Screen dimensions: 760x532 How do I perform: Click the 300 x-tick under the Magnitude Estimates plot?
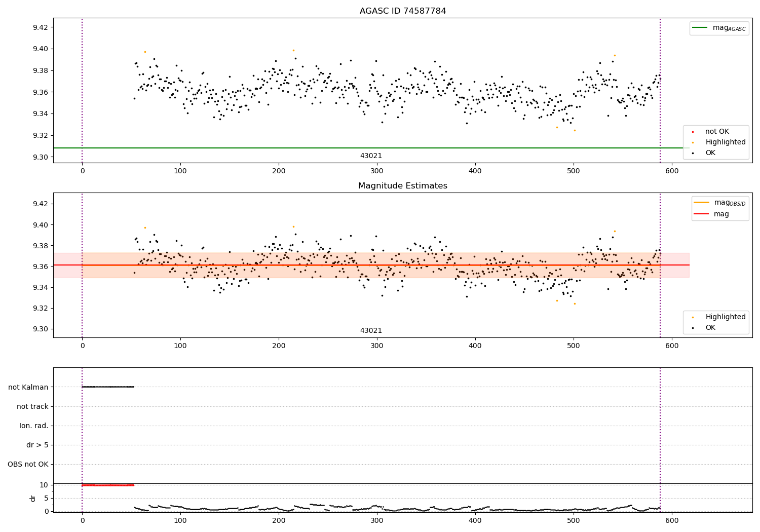point(377,346)
